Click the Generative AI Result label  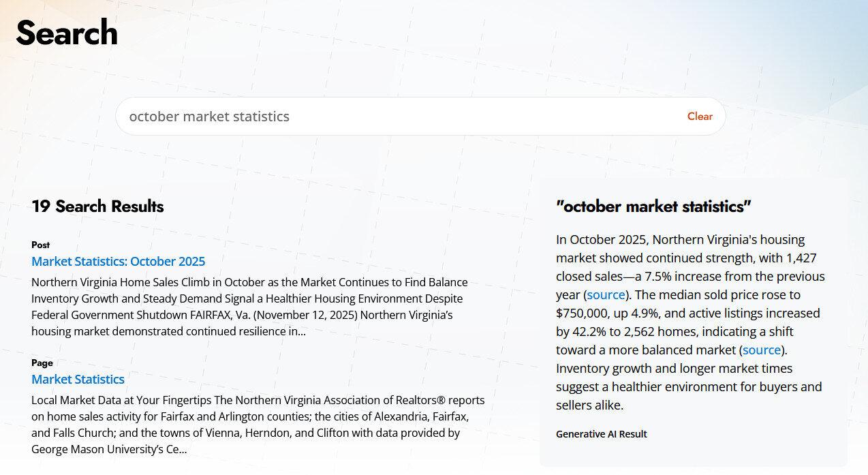click(601, 433)
